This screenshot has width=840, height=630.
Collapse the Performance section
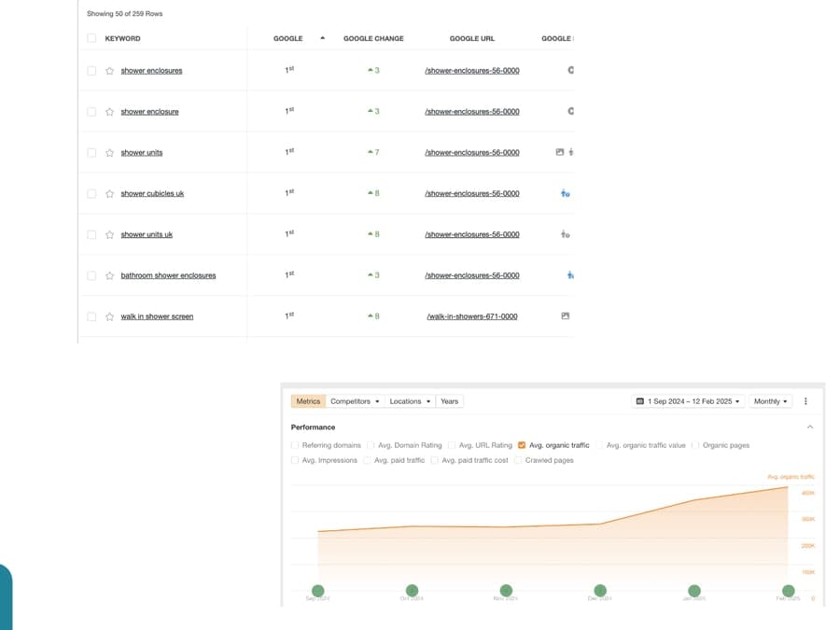(810, 427)
